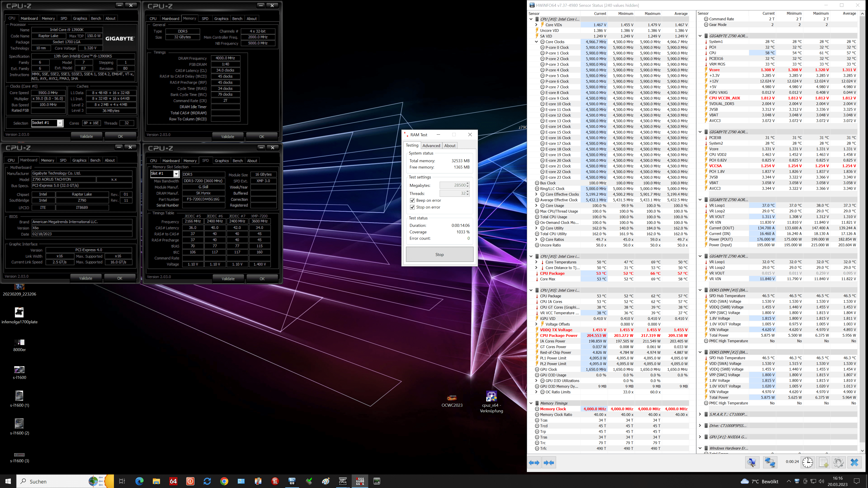The height and width of the screenshot is (488, 868).
Task: Click the HWiNFO reset clock icon
Action: coord(808,462)
